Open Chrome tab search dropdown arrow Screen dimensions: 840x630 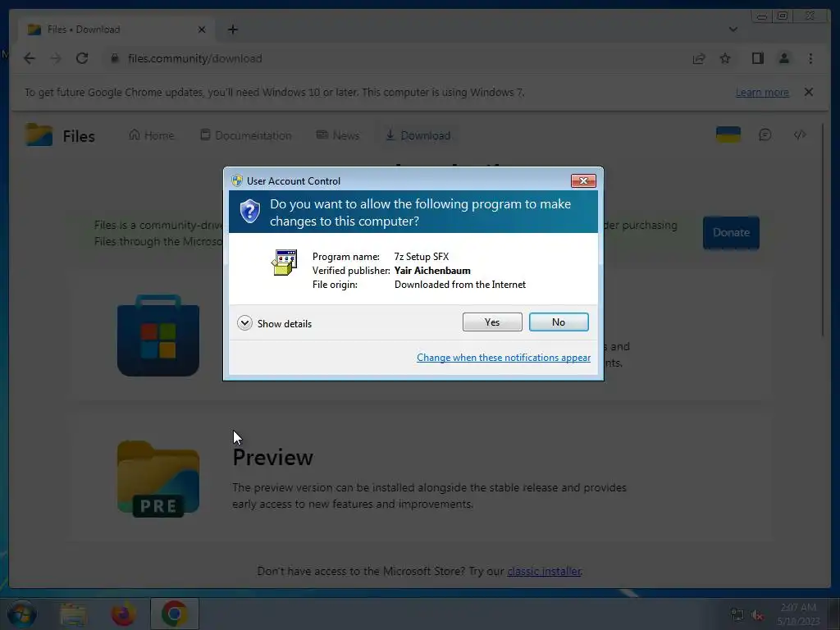coord(733,30)
